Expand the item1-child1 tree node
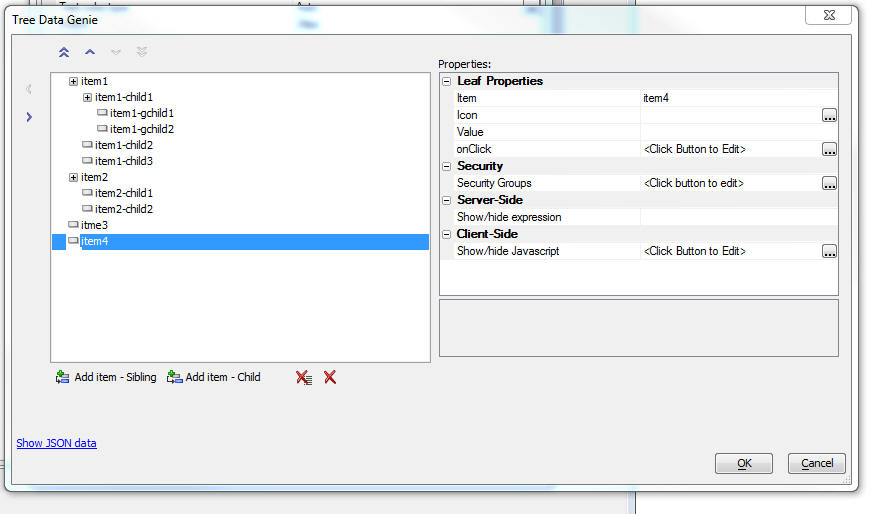This screenshot has height=514, width=874. point(87,98)
